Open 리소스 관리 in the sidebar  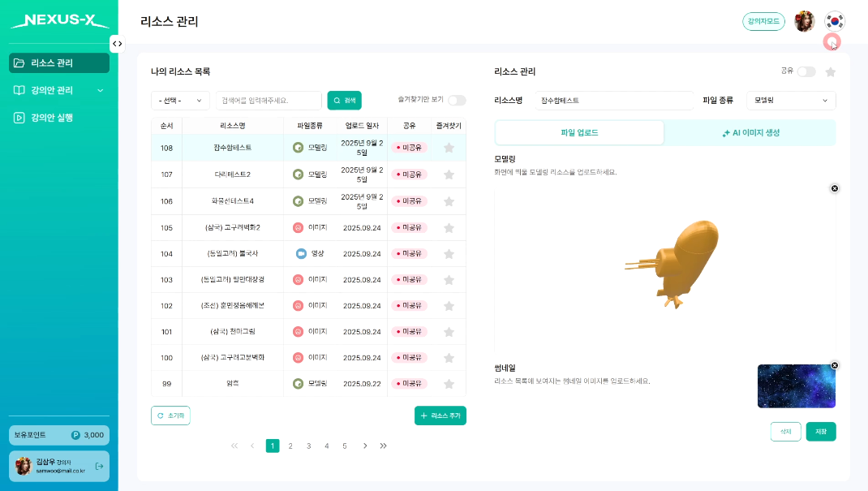59,63
